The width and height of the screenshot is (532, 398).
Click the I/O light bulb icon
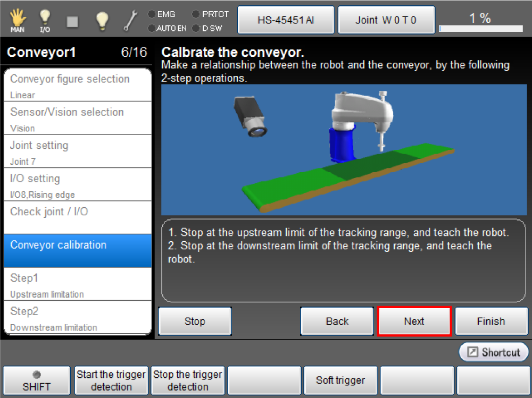point(45,20)
